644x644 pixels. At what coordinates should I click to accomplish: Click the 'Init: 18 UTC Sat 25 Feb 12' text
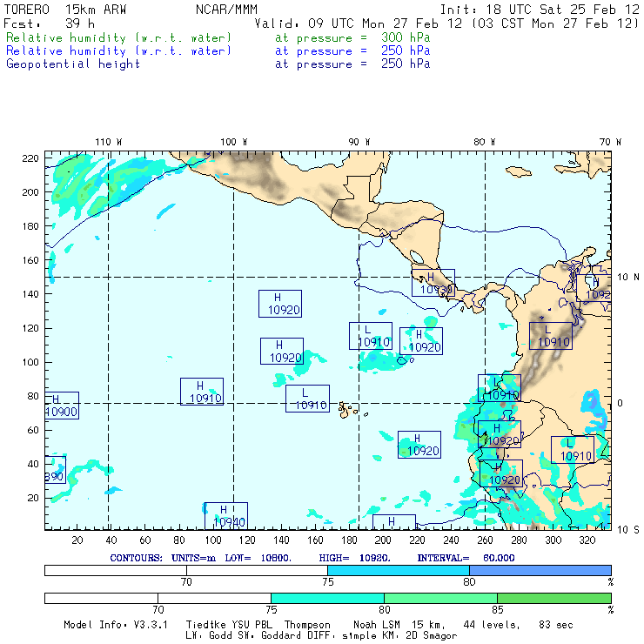click(x=540, y=10)
